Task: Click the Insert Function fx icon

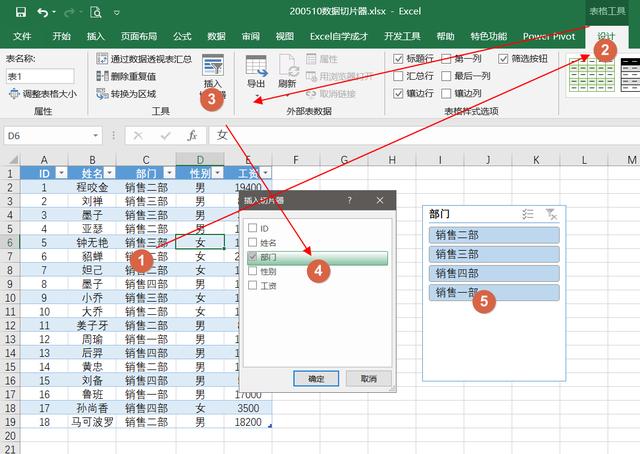Action: 192,136
